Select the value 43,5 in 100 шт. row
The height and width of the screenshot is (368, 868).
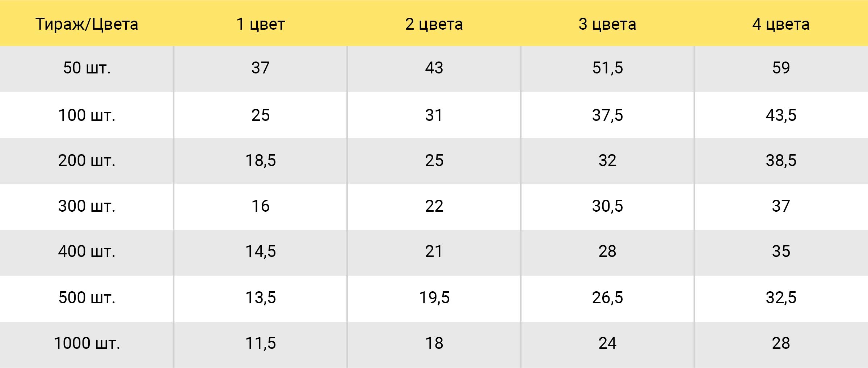pos(781,115)
